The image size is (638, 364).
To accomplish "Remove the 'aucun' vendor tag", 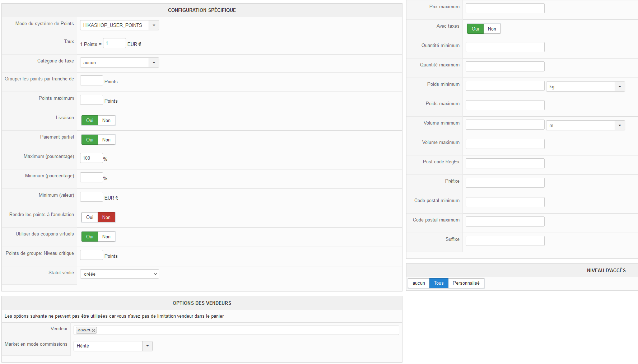I will click(x=93, y=331).
